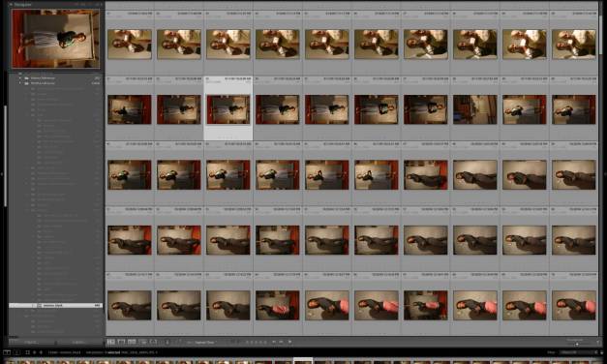
Task: Collapse the Navigator panel triangle
Action: tap(12, 4)
